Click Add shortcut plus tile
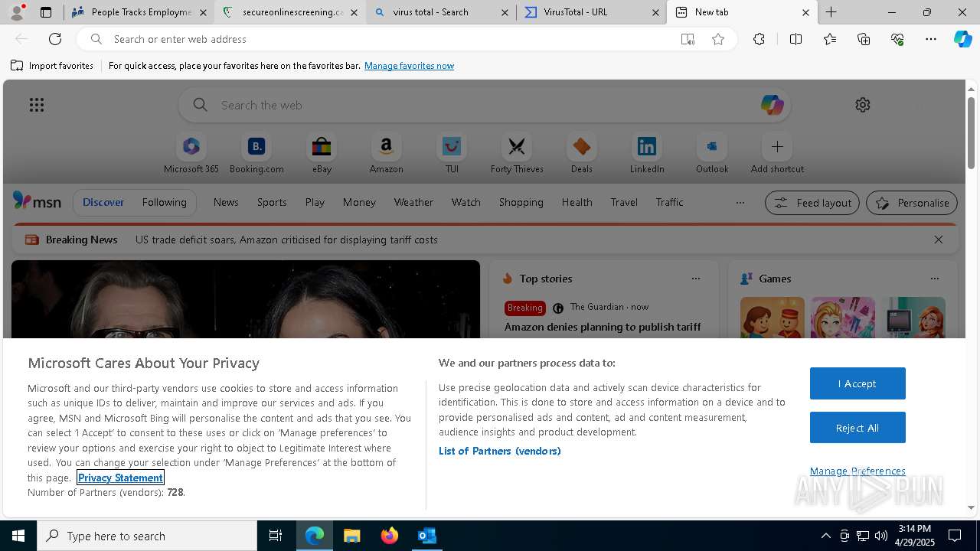980x551 pixels. coord(777,154)
